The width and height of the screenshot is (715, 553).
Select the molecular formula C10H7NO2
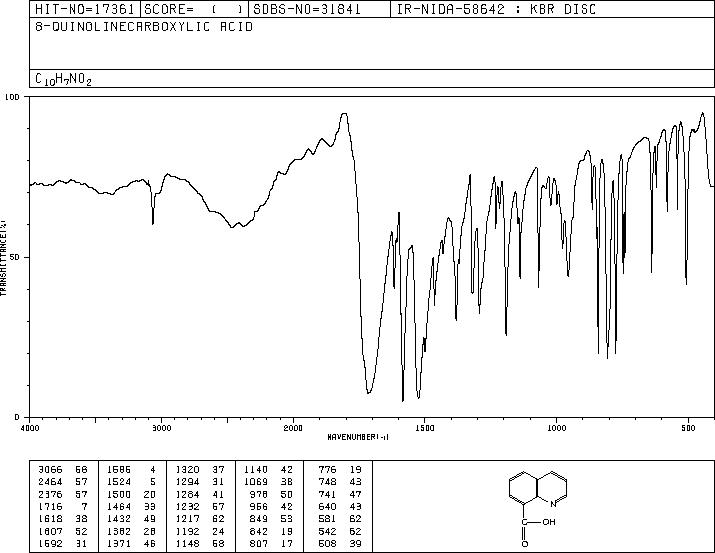tap(63, 79)
